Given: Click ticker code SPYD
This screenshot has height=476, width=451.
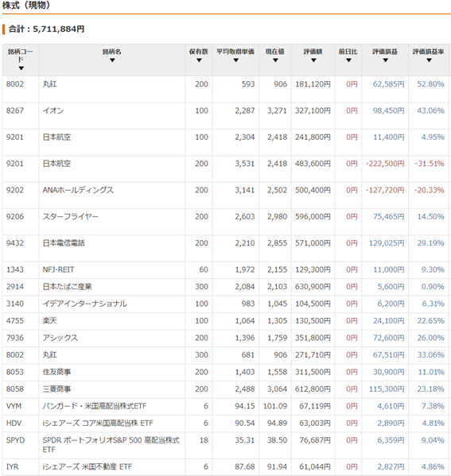Looking at the screenshot, I should tap(15, 440).
